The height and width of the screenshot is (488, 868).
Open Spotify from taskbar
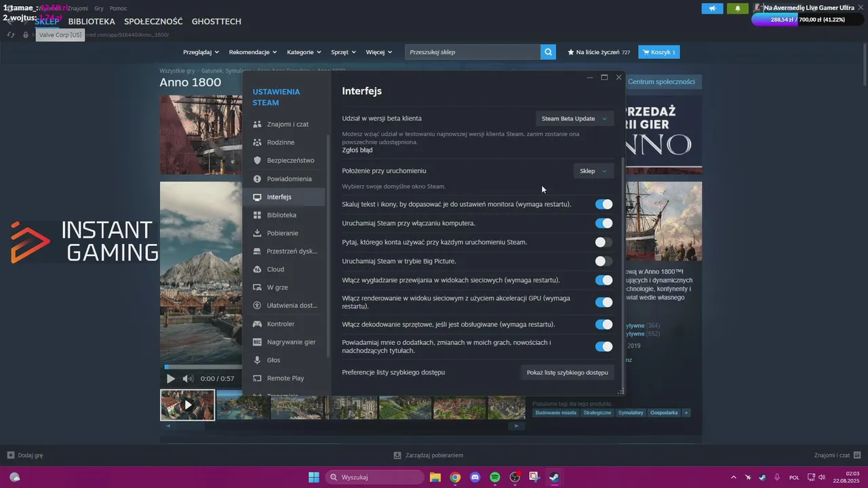tap(495, 477)
